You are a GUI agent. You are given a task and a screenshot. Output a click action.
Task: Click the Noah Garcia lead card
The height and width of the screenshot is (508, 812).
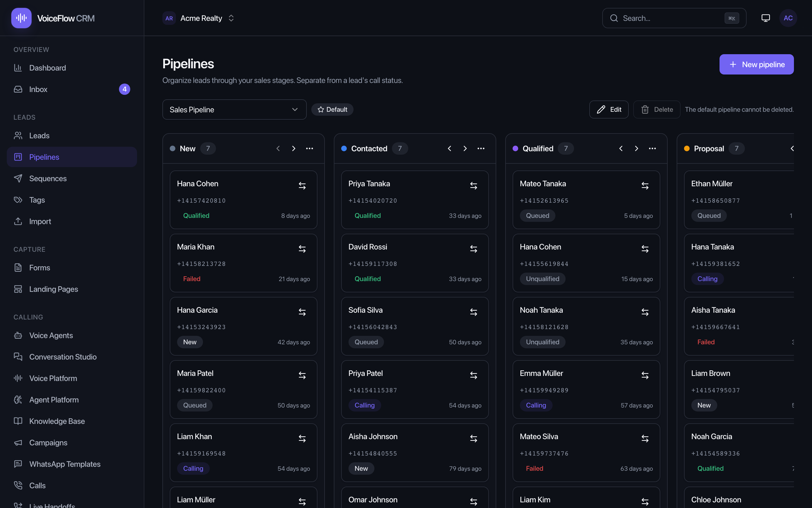[739, 453]
